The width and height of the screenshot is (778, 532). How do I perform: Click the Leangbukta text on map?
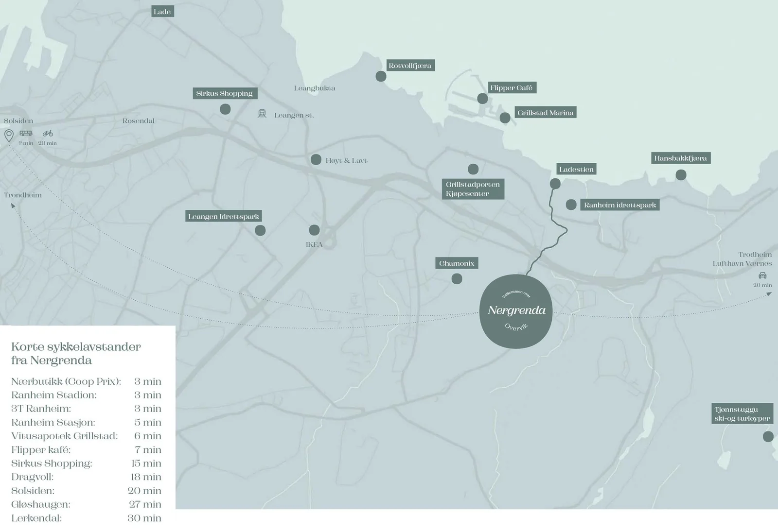[x=315, y=88]
